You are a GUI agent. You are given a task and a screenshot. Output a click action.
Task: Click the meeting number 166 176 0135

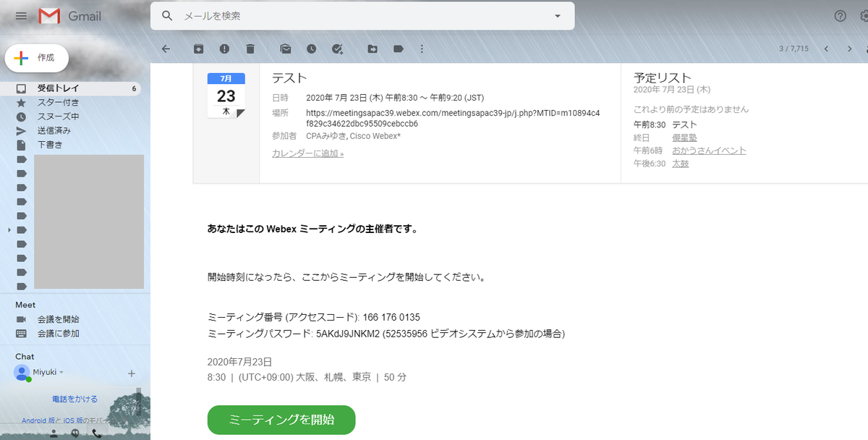[391, 318]
